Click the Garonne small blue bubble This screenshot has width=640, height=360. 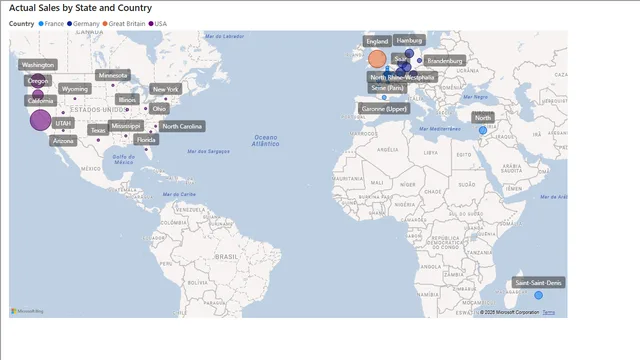click(384, 98)
